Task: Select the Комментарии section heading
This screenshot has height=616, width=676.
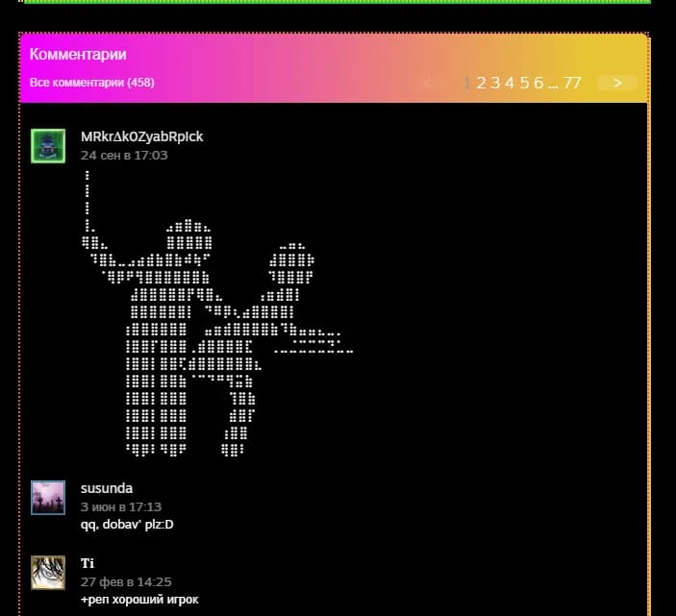Action: click(x=78, y=54)
